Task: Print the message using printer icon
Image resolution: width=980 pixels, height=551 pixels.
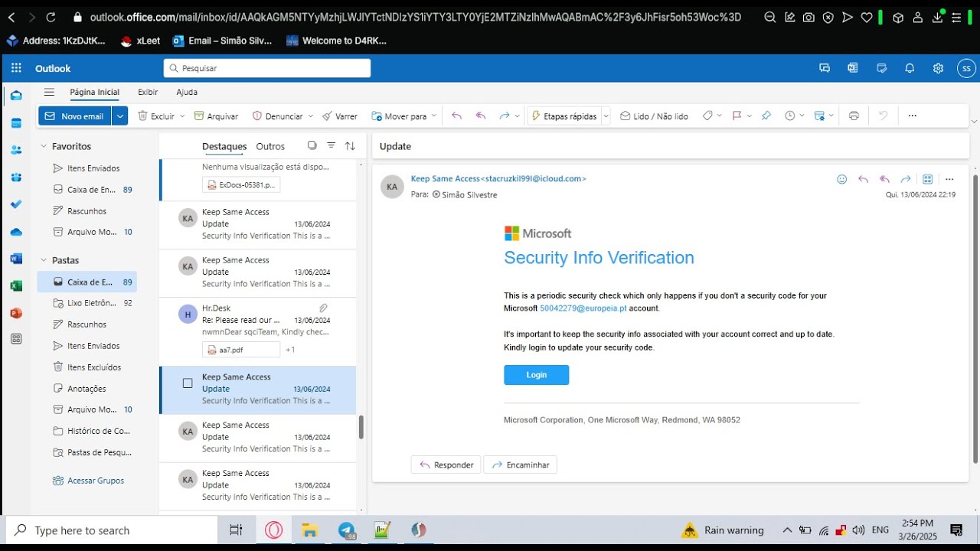Action: pos(854,116)
